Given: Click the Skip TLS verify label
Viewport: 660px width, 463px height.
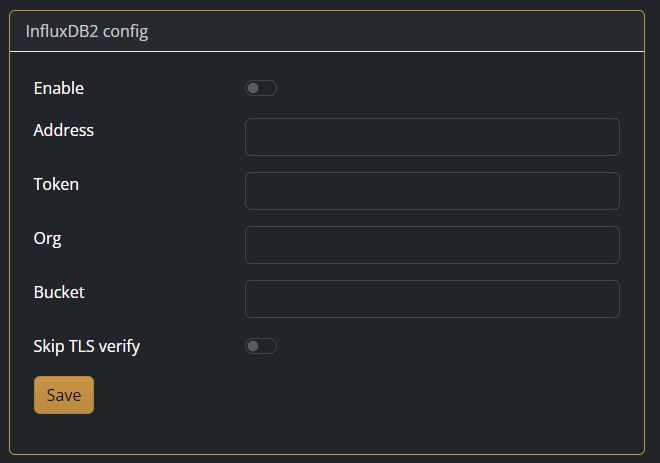Looking at the screenshot, I should tap(87, 346).
